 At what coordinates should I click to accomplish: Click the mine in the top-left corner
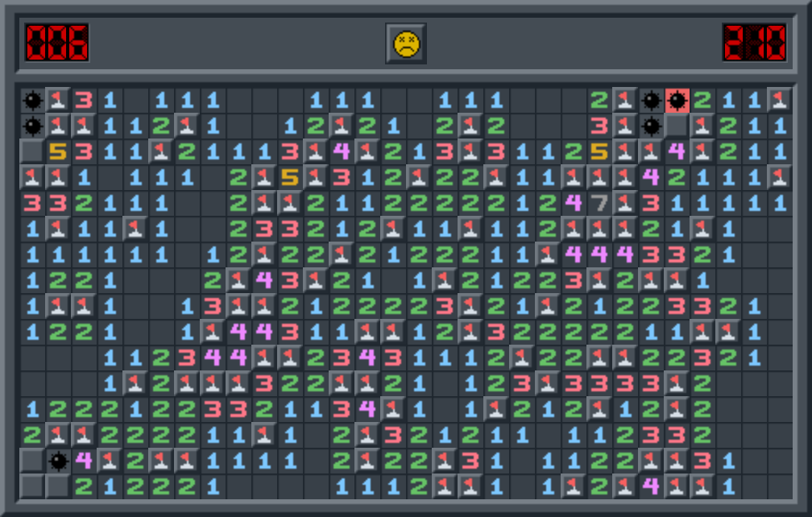click(32, 101)
